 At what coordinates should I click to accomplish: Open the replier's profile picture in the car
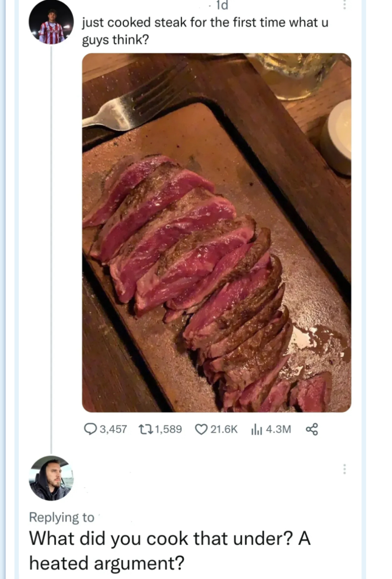pyautogui.click(x=51, y=479)
